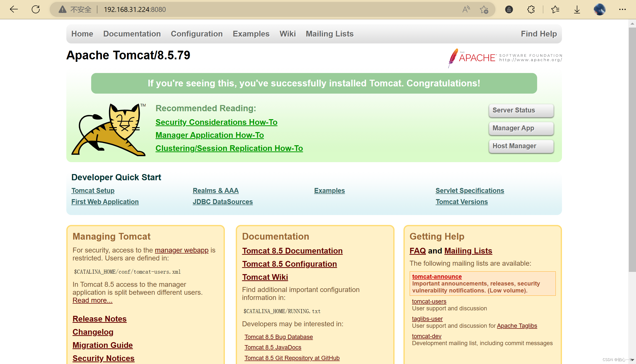Click the page refresh icon
Viewport: 636px width, 364px height.
point(36,9)
